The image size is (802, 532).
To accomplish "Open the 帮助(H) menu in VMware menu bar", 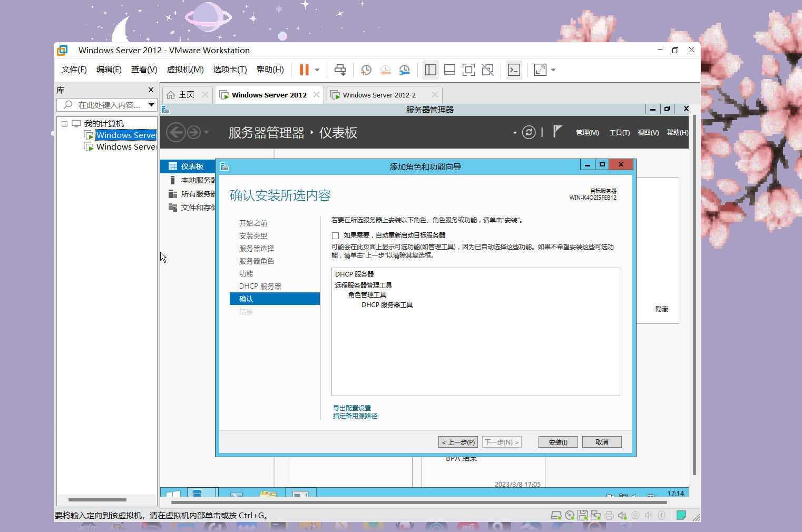I will point(270,70).
